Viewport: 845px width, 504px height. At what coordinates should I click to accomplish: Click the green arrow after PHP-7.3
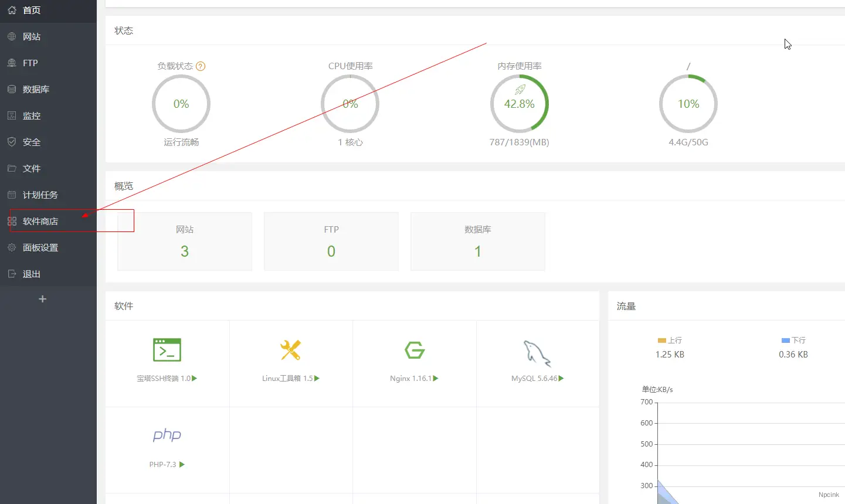182,464
